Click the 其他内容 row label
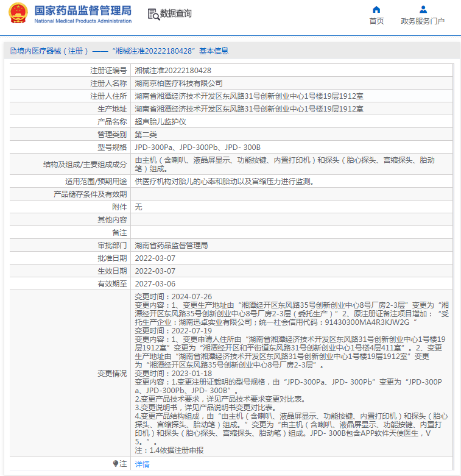This screenshot has height=476, width=461. 112,219
